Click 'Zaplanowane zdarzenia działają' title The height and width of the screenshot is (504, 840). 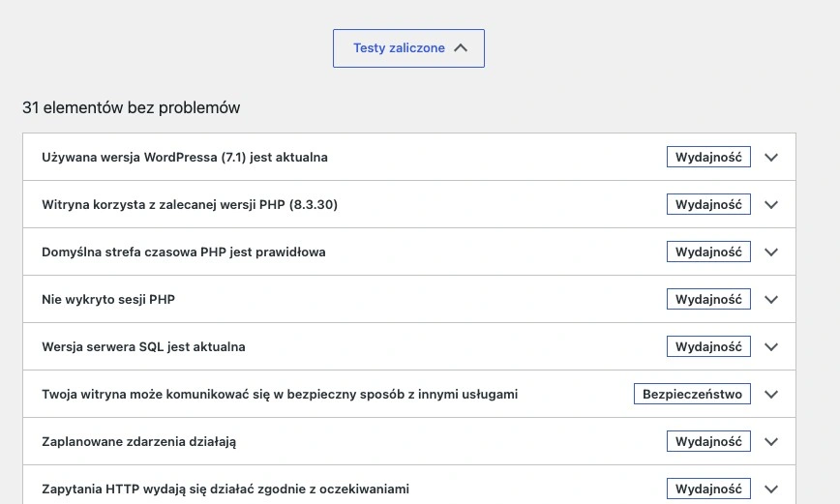[x=138, y=441]
